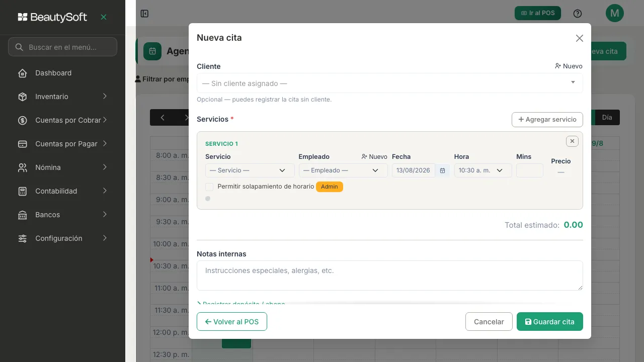Expand the Nómina sidebar menu
This screenshot has height=362, width=644.
[x=62, y=167]
